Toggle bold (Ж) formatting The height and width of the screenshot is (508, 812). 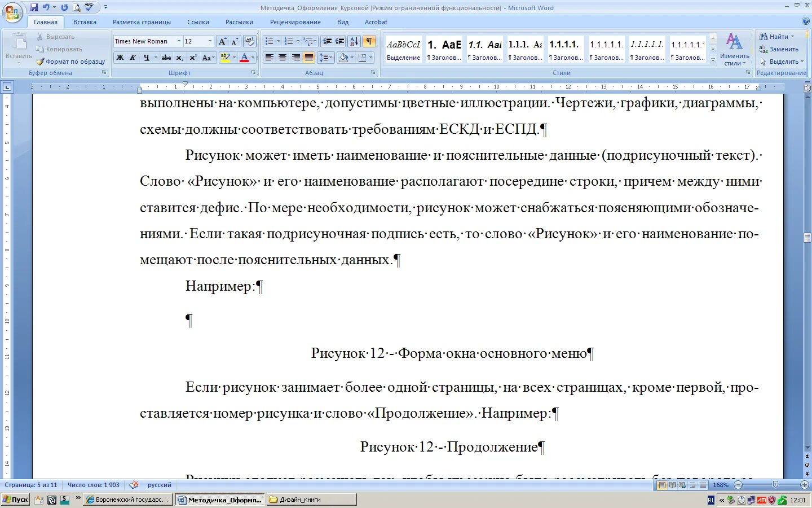coord(120,58)
